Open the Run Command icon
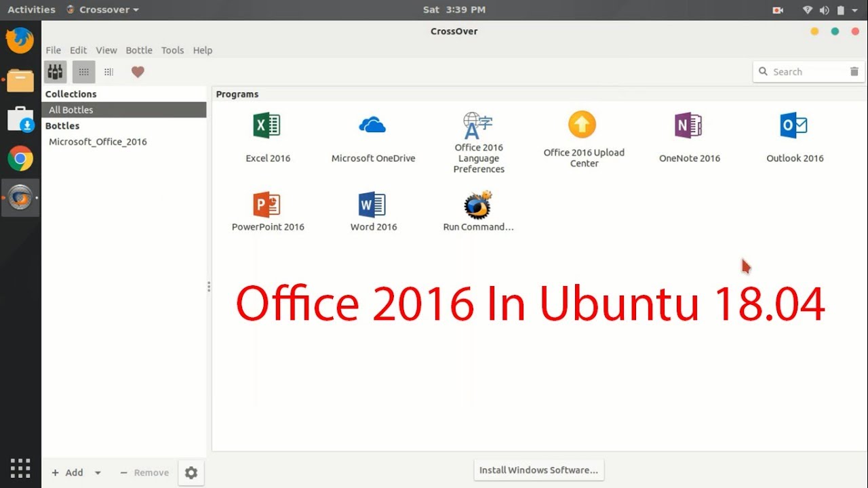The width and height of the screenshot is (868, 488). tap(478, 204)
